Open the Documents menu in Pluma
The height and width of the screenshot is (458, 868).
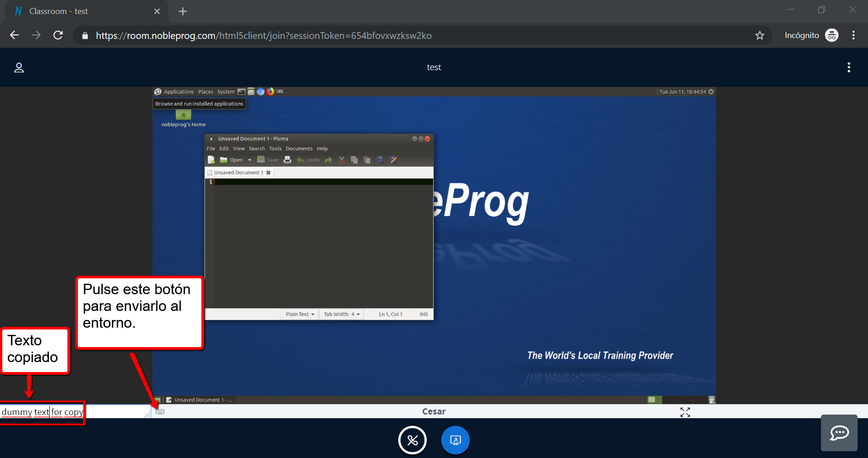point(299,148)
